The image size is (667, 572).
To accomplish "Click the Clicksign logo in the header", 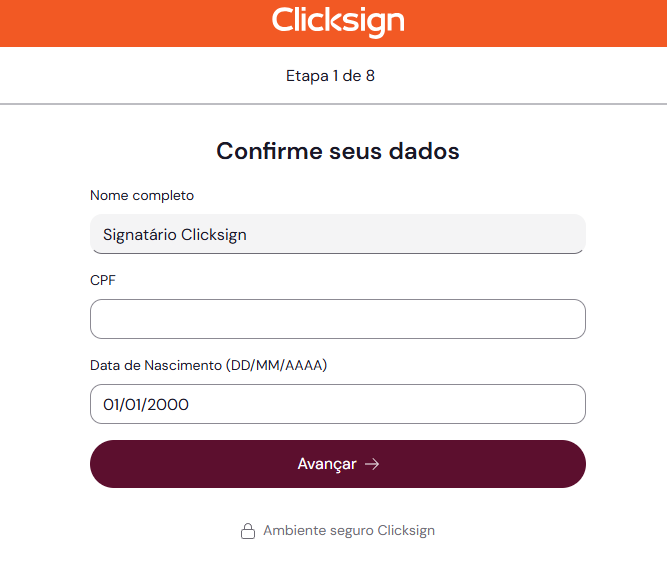I will tap(338, 21).
